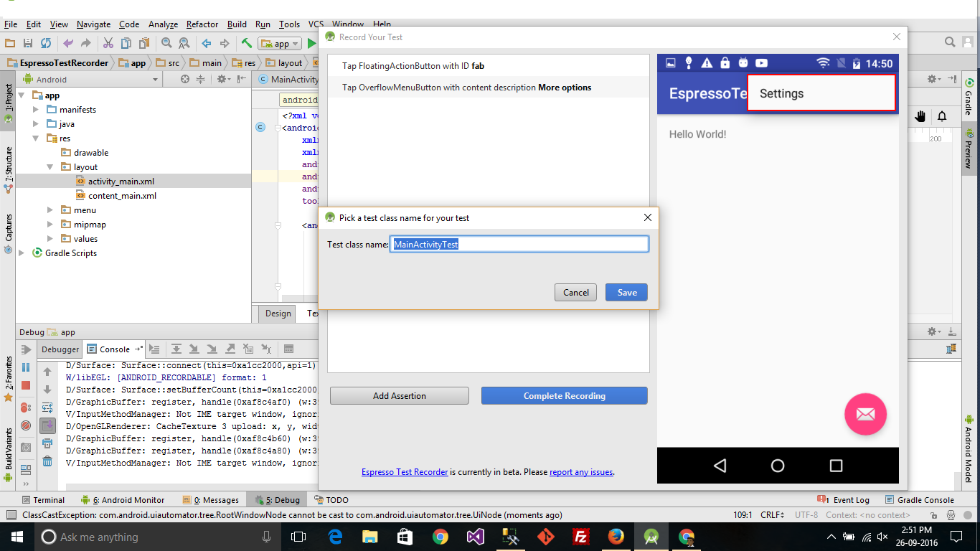Image resolution: width=980 pixels, height=551 pixels.
Task: Click the Test class name input field
Action: click(x=519, y=245)
